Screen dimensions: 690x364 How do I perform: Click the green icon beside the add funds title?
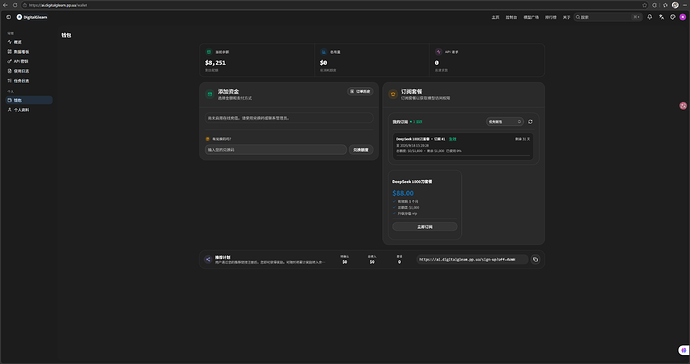[210, 94]
